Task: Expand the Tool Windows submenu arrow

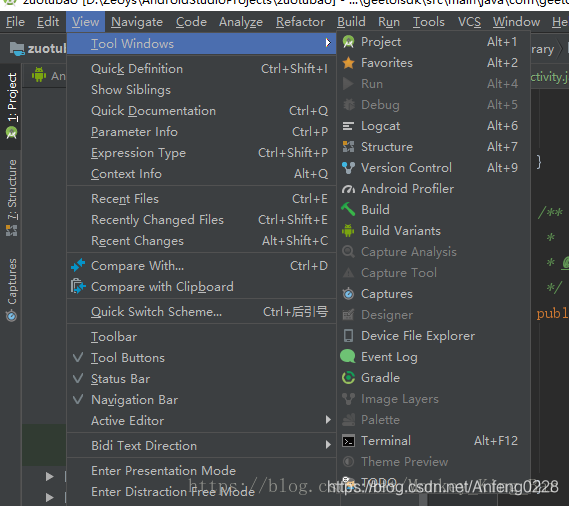Action: pos(328,43)
